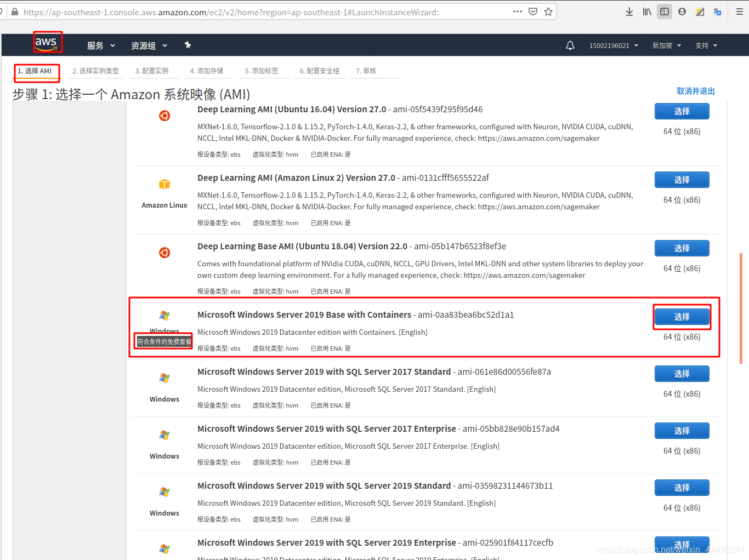Click Amazon Linux icon of Deep Learning AMI
This screenshot has width=749, height=560.
(164, 184)
